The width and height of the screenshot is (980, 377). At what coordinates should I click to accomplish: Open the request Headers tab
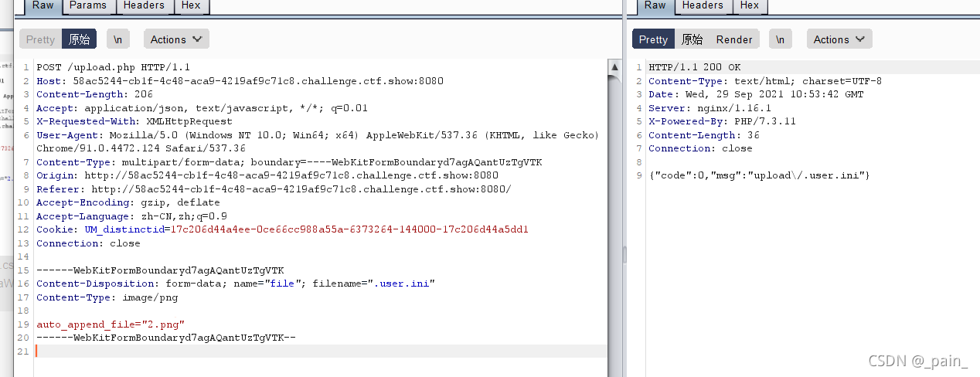tap(144, 6)
